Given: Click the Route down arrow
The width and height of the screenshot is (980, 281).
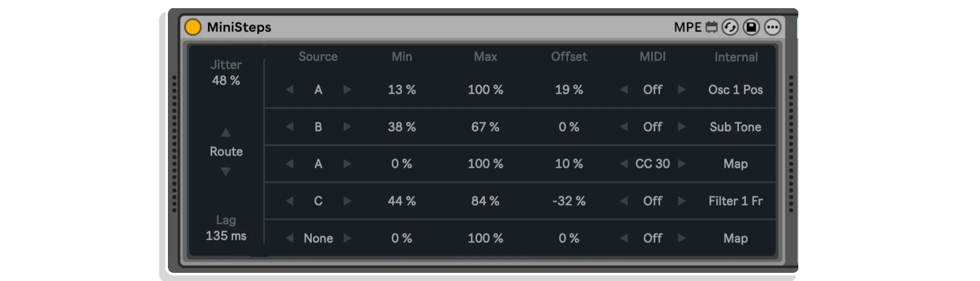Looking at the screenshot, I should coord(226,172).
